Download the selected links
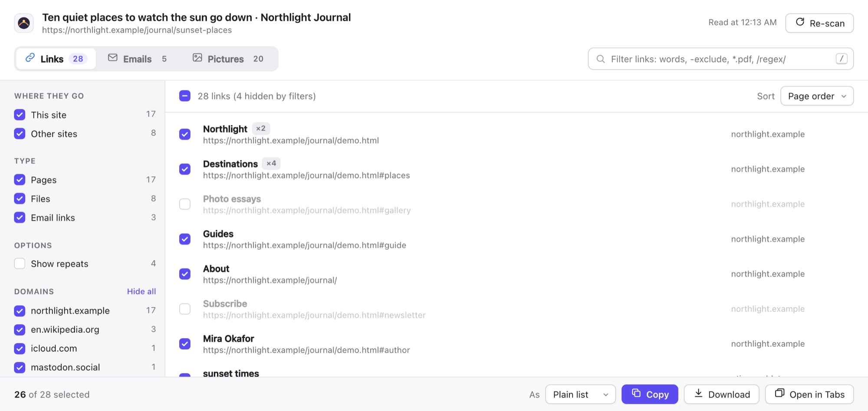This screenshot has width=868, height=411. click(x=722, y=394)
